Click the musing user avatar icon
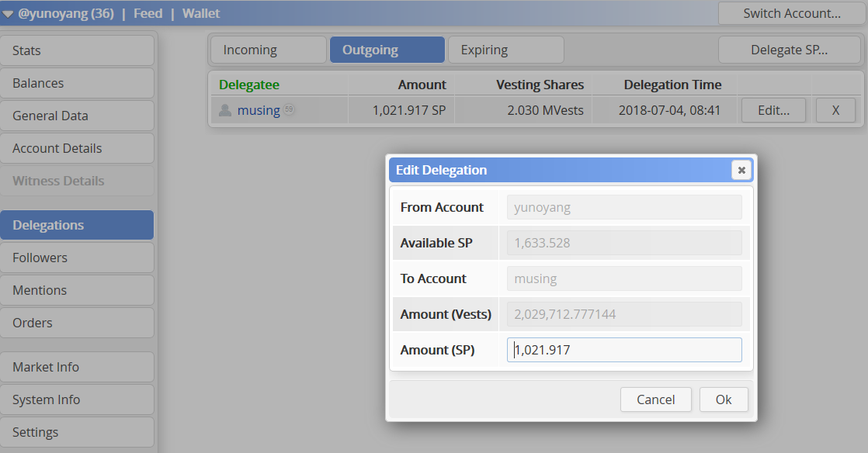Image resolution: width=868 pixels, height=453 pixels. (x=225, y=110)
